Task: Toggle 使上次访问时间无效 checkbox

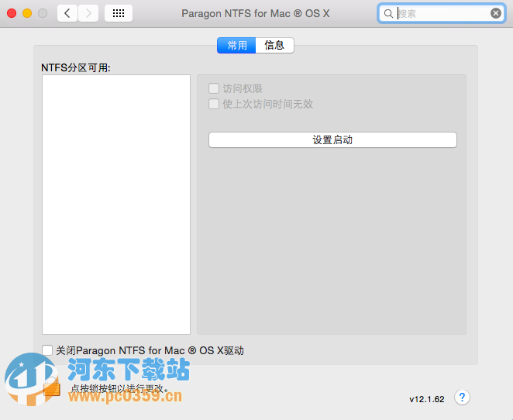Action: pyautogui.click(x=214, y=104)
